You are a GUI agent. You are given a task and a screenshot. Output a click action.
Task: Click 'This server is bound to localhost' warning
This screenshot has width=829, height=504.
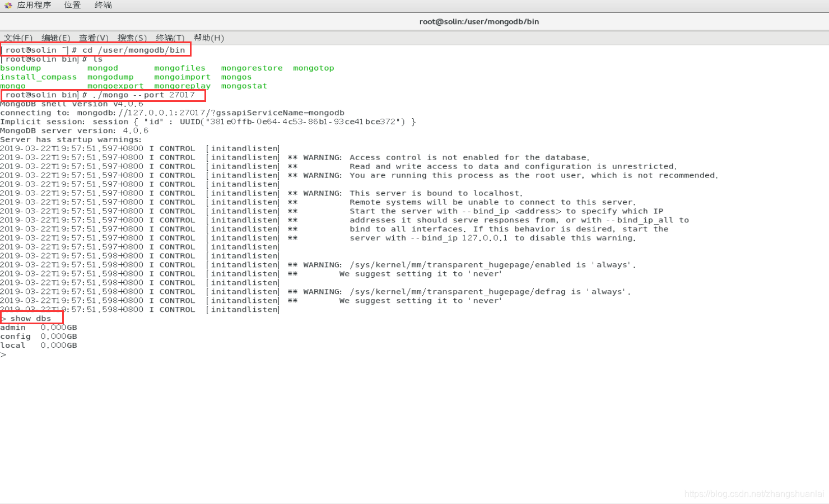tap(436, 193)
